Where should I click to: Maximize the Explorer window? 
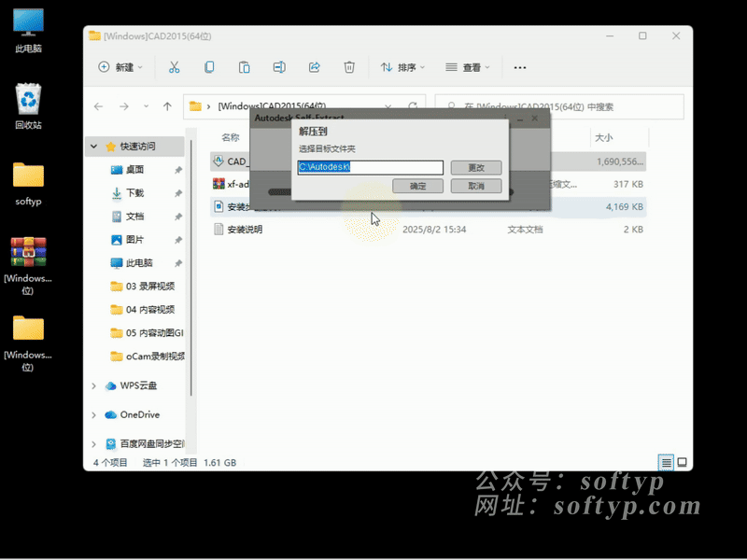tap(642, 36)
